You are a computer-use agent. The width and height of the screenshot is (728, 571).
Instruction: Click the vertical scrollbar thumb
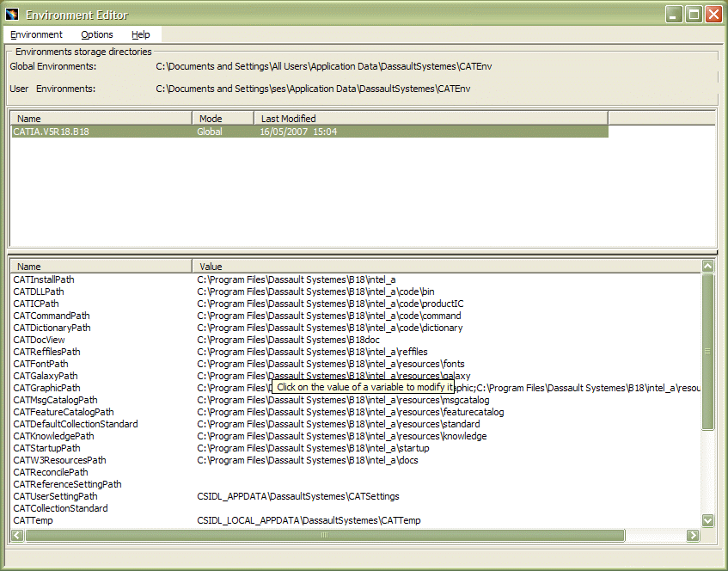coord(707,352)
